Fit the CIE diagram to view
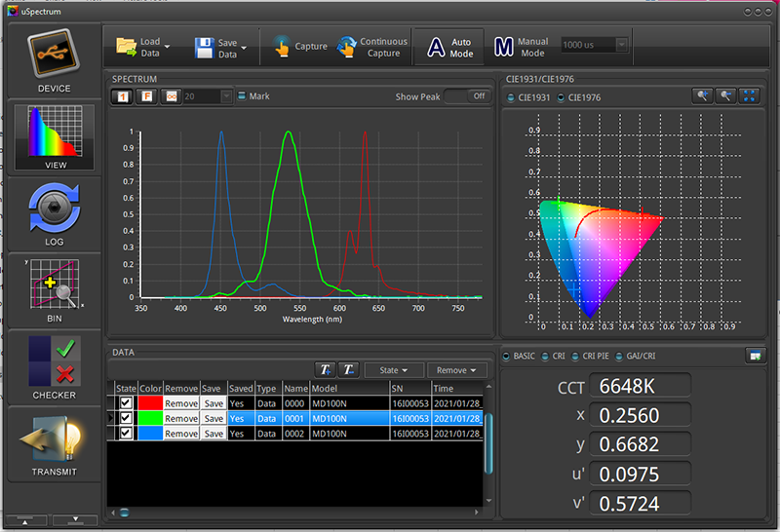780x532 pixels. click(x=751, y=95)
